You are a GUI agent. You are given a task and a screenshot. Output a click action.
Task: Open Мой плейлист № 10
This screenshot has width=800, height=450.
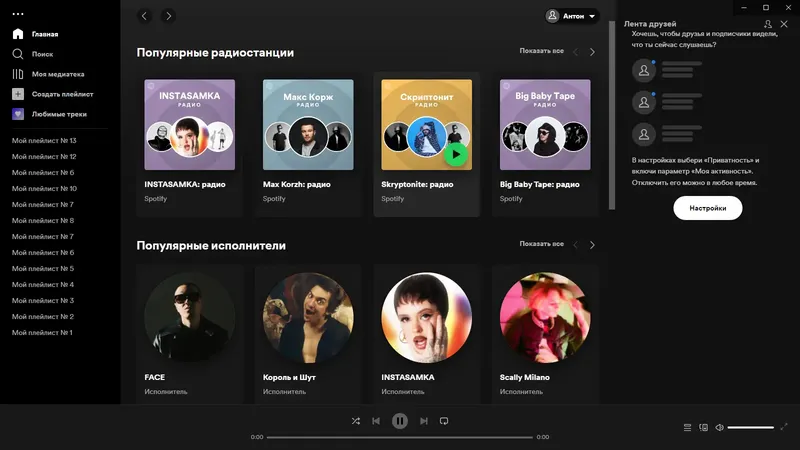tap(44, 189)
